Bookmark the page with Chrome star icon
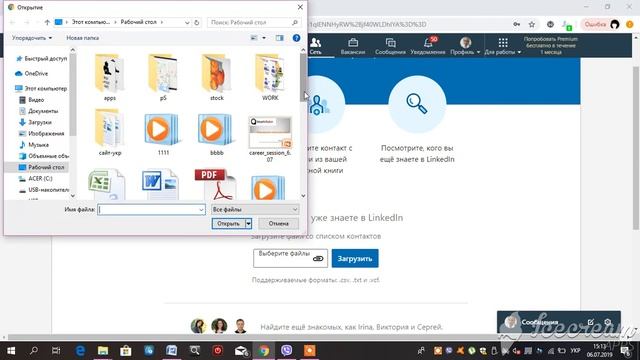 tap(532, 24)
